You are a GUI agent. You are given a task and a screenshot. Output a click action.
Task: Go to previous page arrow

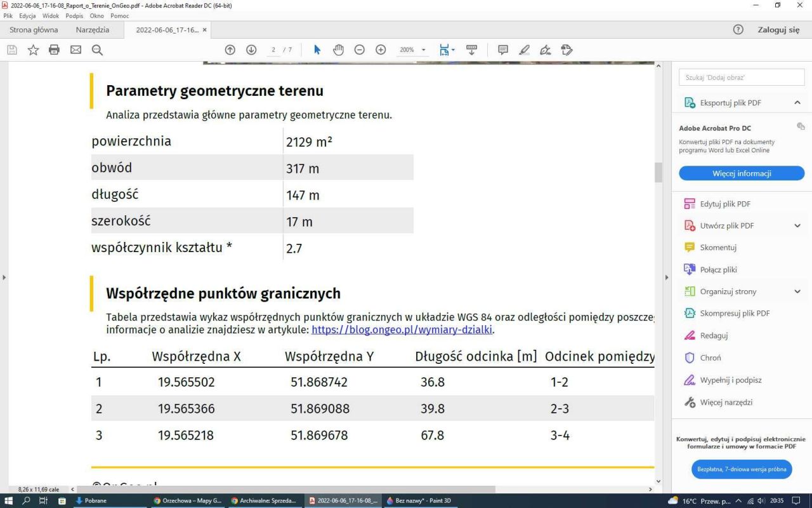coord(230,50)
